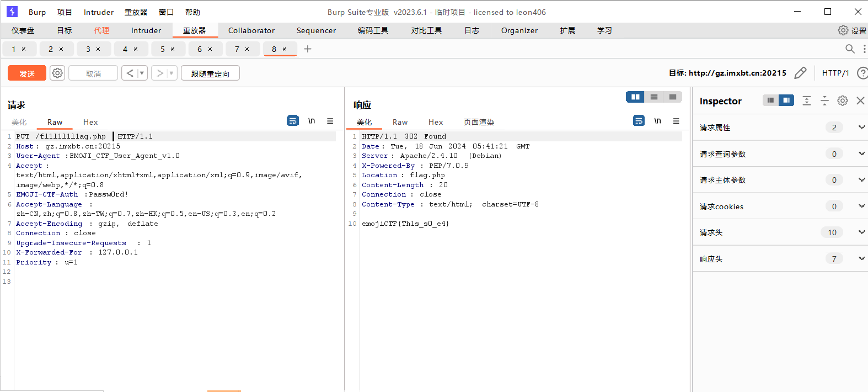Go back to previous request in history
Screen dimensions: 868x392
coord(130,73)
